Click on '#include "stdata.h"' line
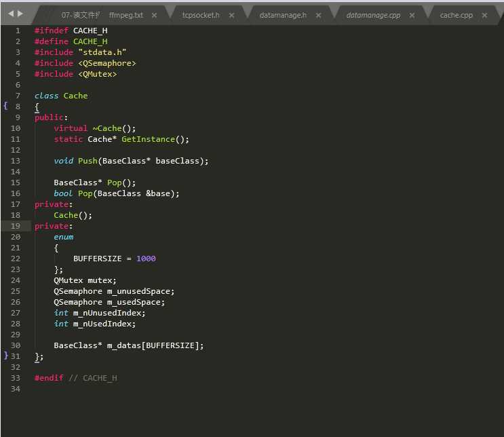Viewport: 504px width, 437px height. [80, 52]
